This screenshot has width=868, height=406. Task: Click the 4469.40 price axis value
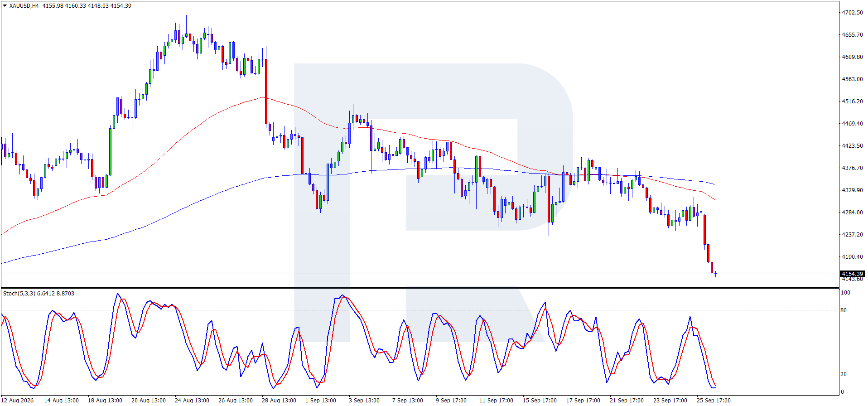(x=852, y=124)
